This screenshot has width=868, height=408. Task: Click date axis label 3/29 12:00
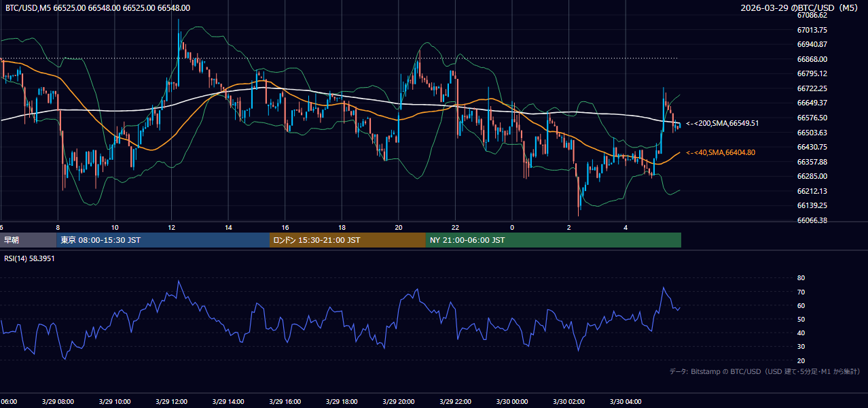171,401
